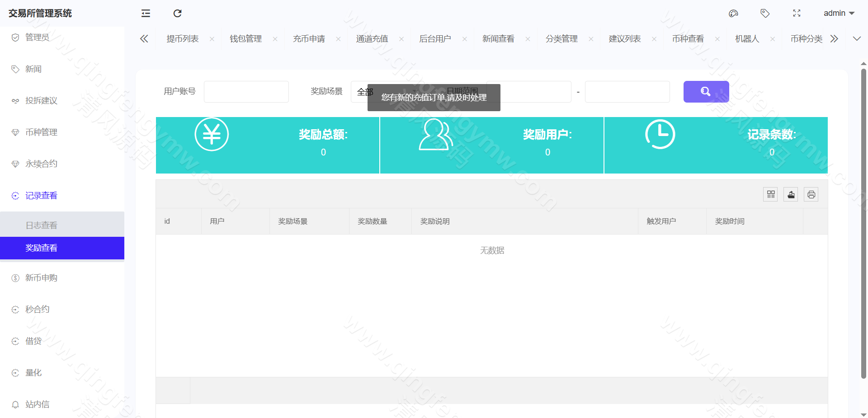
Task: Collapse the sidebar menu
Action: tap(146, 13)
